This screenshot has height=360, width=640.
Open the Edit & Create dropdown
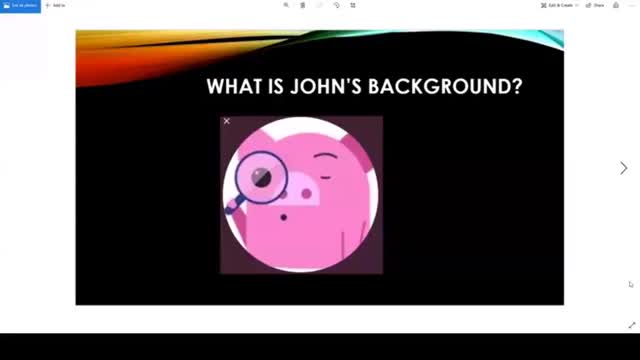(x=559, y=5)
